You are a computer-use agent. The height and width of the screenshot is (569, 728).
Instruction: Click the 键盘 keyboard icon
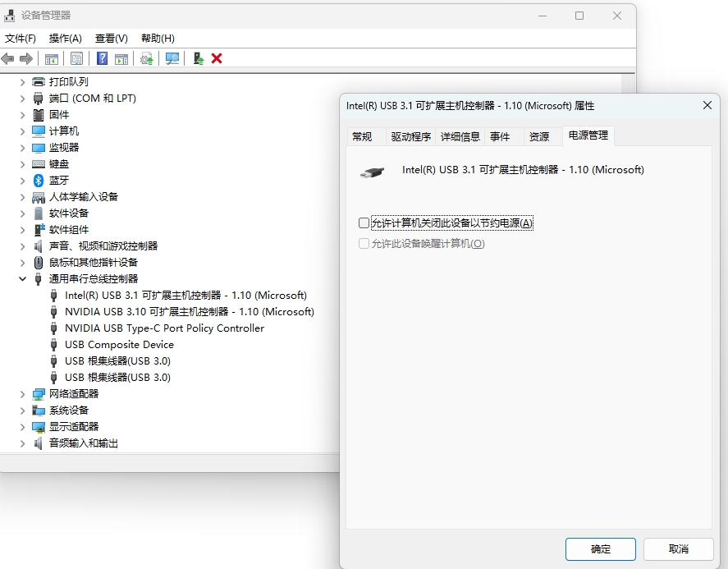(39, 164)
